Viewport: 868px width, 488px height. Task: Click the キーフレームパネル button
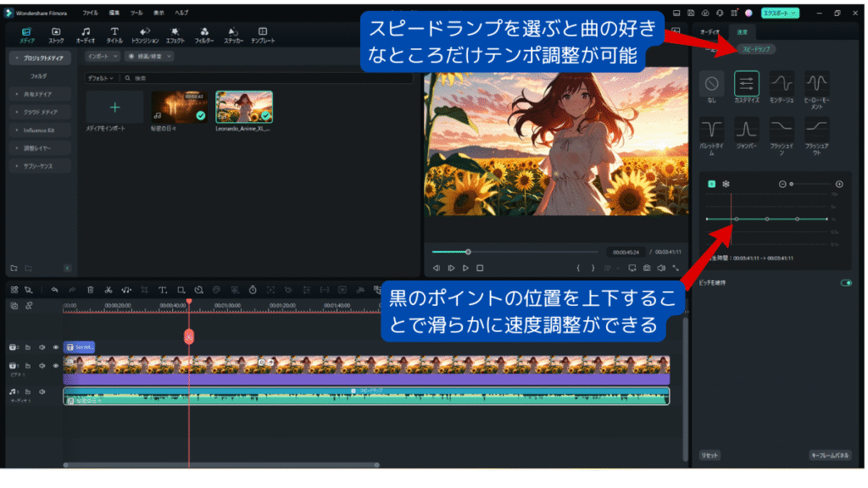[830, 455]
